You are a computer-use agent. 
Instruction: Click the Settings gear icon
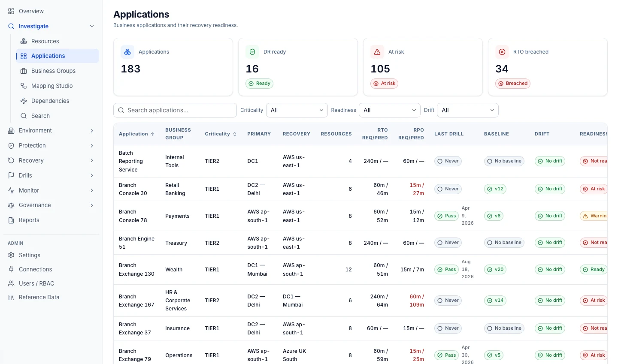[x=11, y=255]
